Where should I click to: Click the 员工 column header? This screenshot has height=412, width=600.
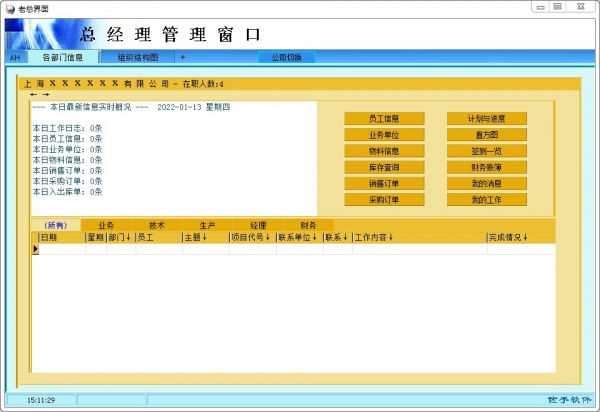[159, 238]
